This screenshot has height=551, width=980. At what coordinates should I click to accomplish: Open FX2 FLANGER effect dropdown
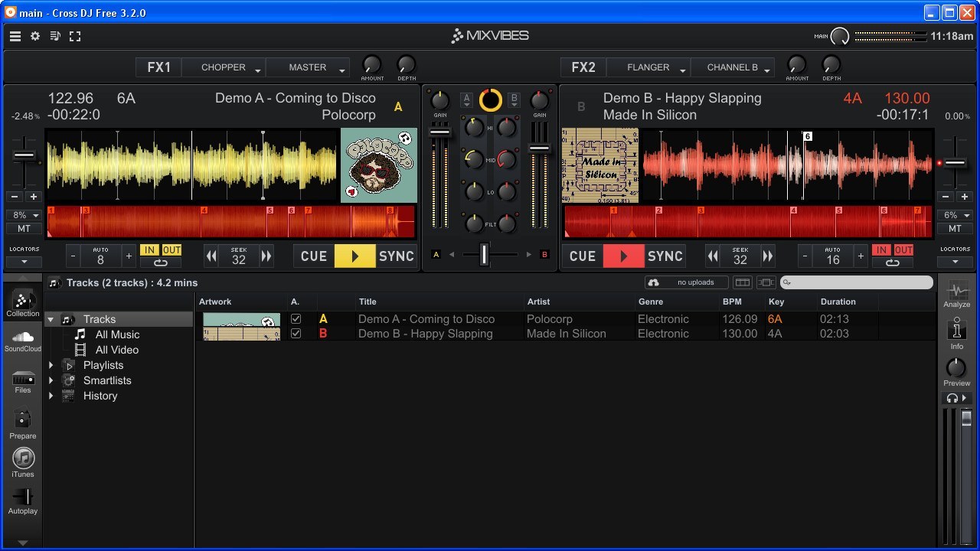(x=648, y=67)
